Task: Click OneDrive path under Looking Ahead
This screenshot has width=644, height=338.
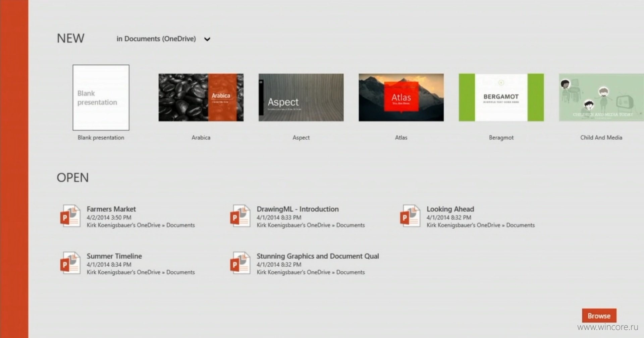Action: point(481,225)
